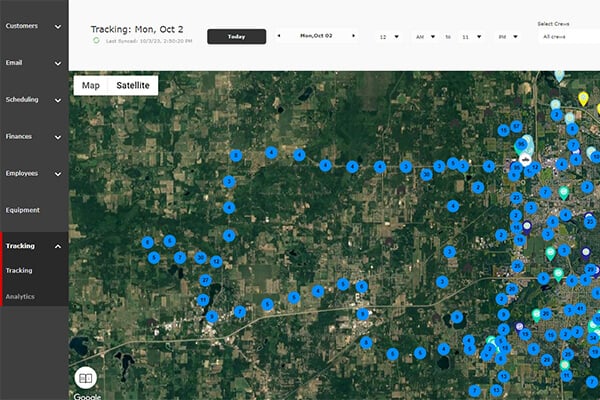Go to previous day arrow
This screenshot has width=600, height=400.
pos(279,36)
